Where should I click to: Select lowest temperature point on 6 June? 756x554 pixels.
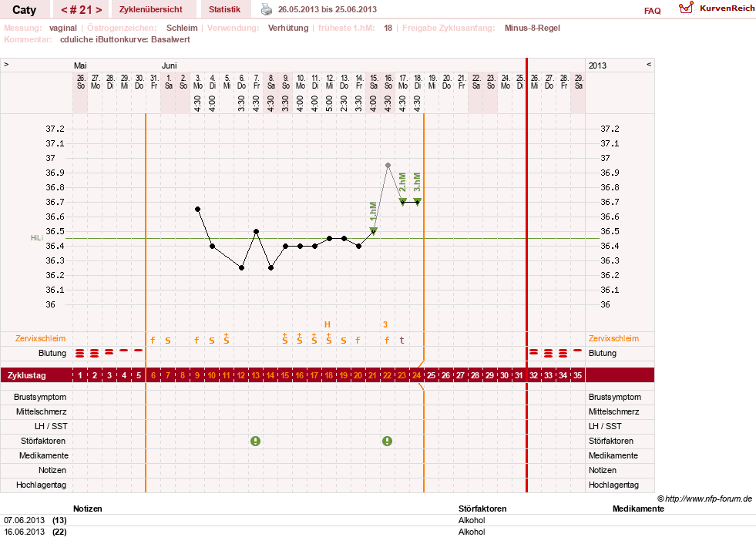(241, 267)
